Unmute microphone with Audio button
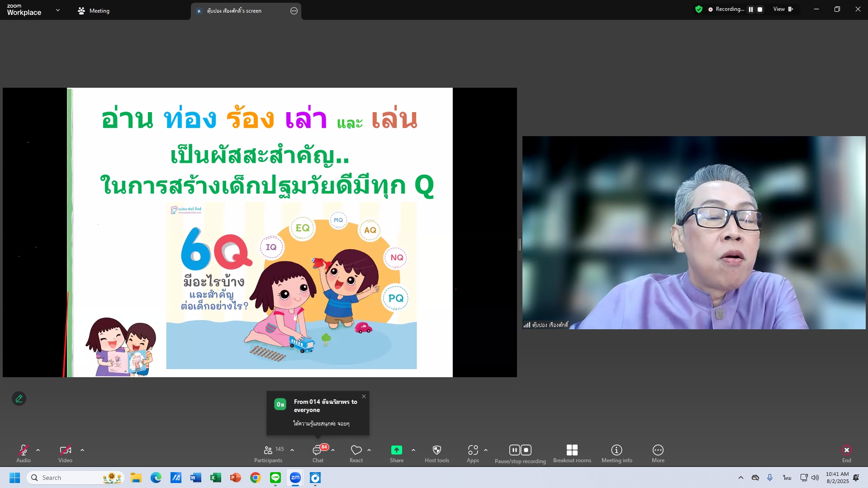Viewport: 868px width, 488px height. point(24,453)
